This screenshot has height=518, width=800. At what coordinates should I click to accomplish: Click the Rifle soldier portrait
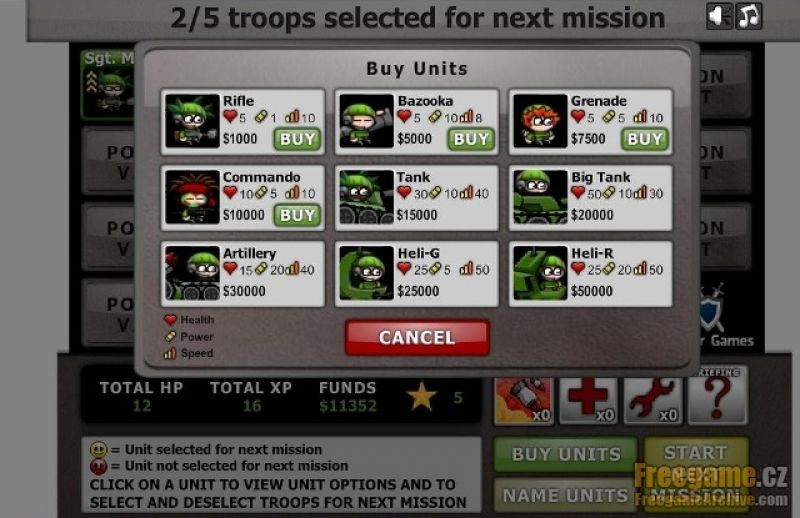click(192, 121)
